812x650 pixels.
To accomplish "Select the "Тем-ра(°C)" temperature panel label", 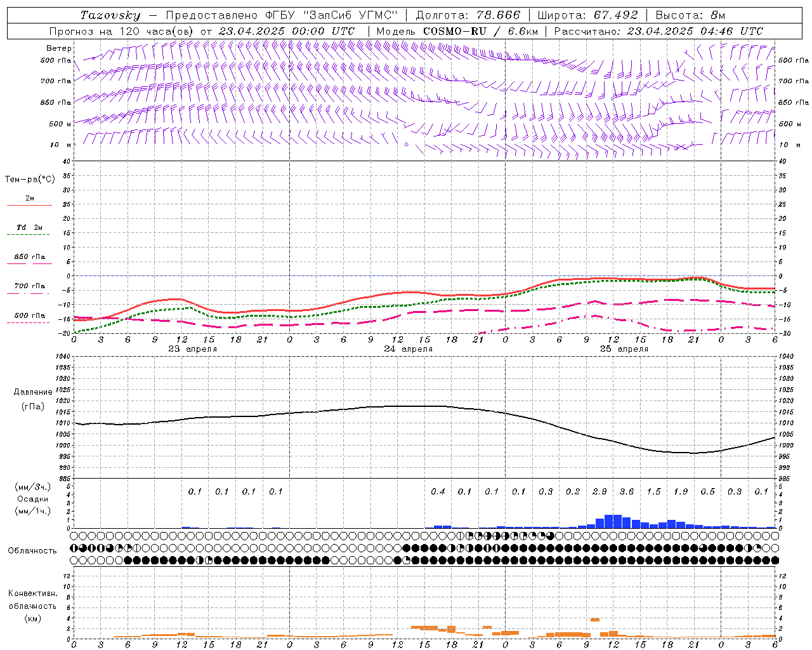I will (x=30, y=180).
